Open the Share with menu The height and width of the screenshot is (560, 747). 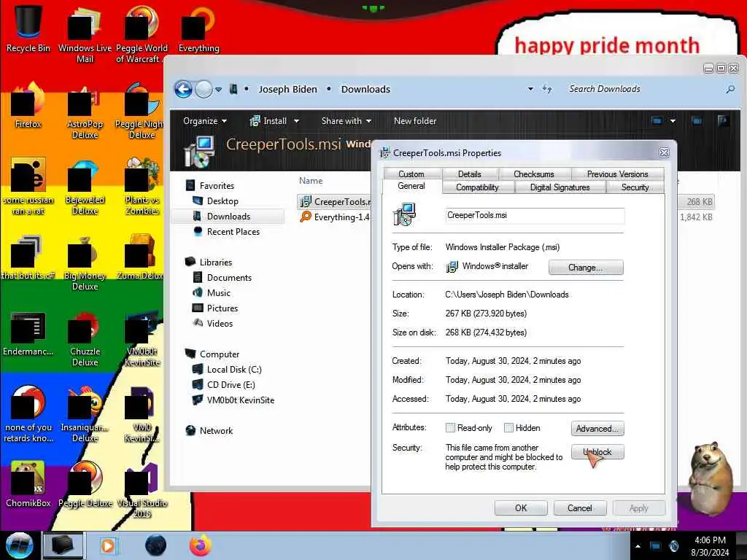pyautogui.click(x=347, y=121)
